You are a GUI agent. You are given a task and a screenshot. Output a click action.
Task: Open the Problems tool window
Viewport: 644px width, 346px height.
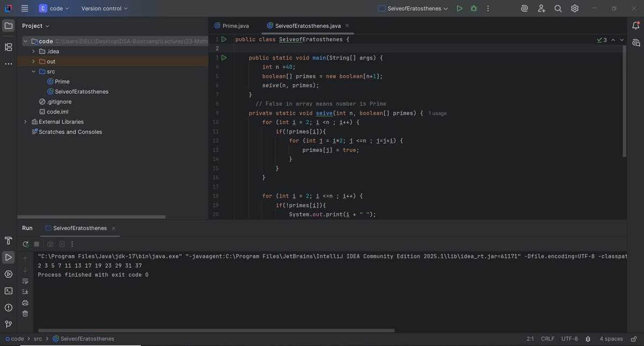(9, 307)
